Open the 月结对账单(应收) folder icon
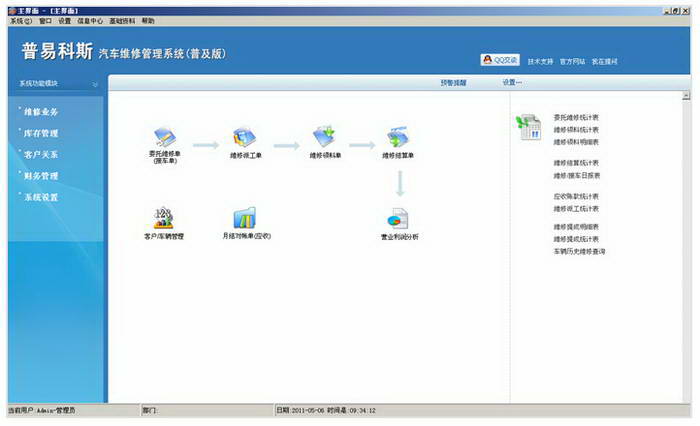Image resolution: width=700 pixels, height=426 pixels. [x=245, y=218]
